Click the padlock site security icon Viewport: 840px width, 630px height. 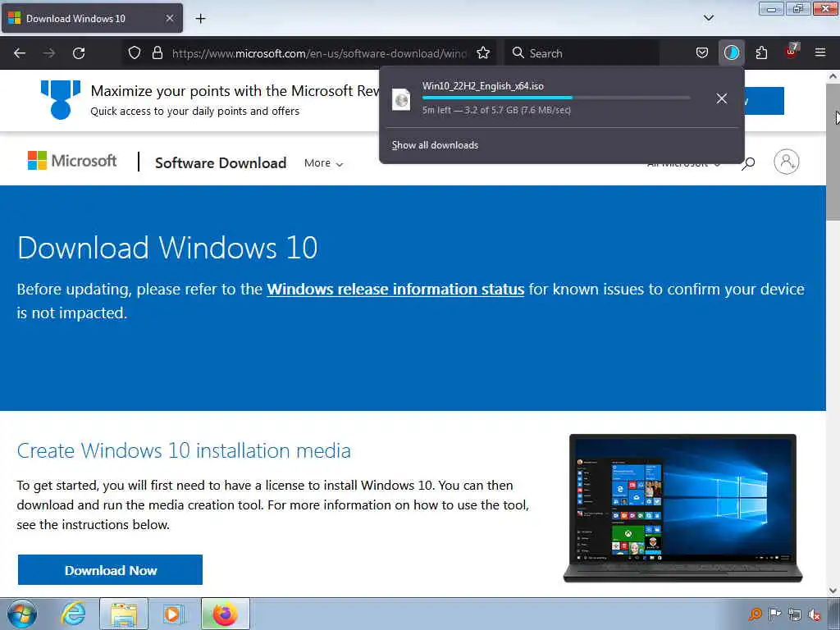pos(157,53)
